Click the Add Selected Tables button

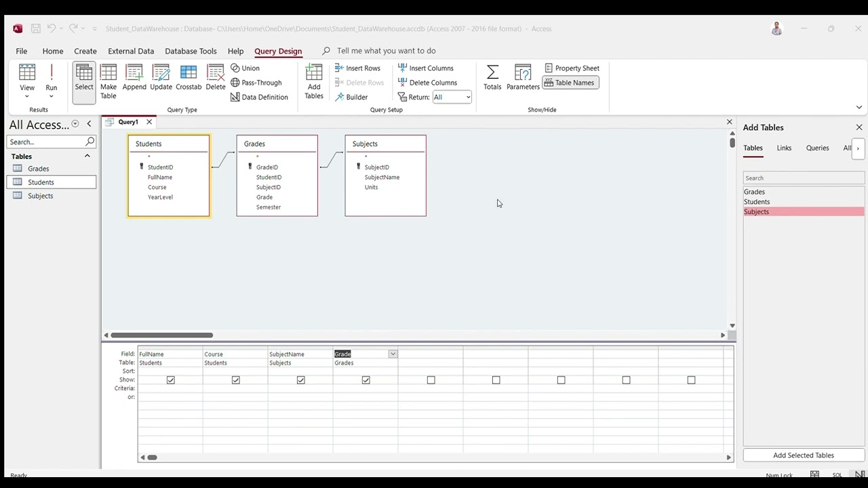[804, 455]
